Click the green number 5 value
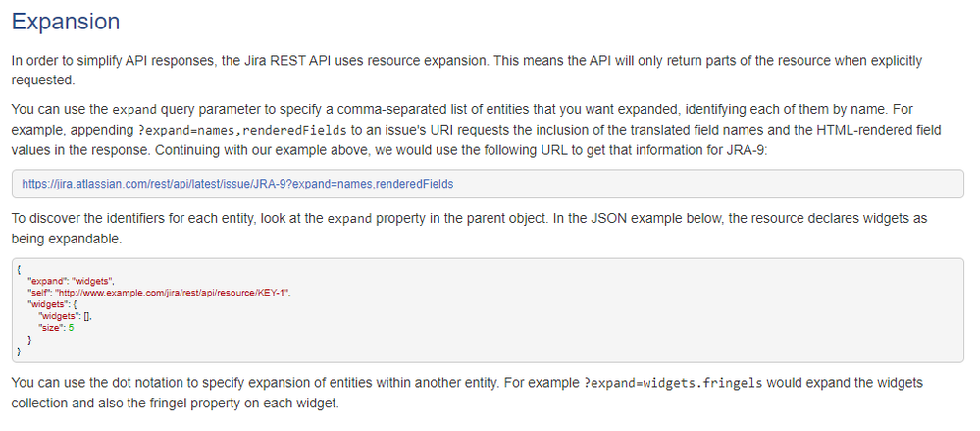Screen dimensions: 980x431 72,327
